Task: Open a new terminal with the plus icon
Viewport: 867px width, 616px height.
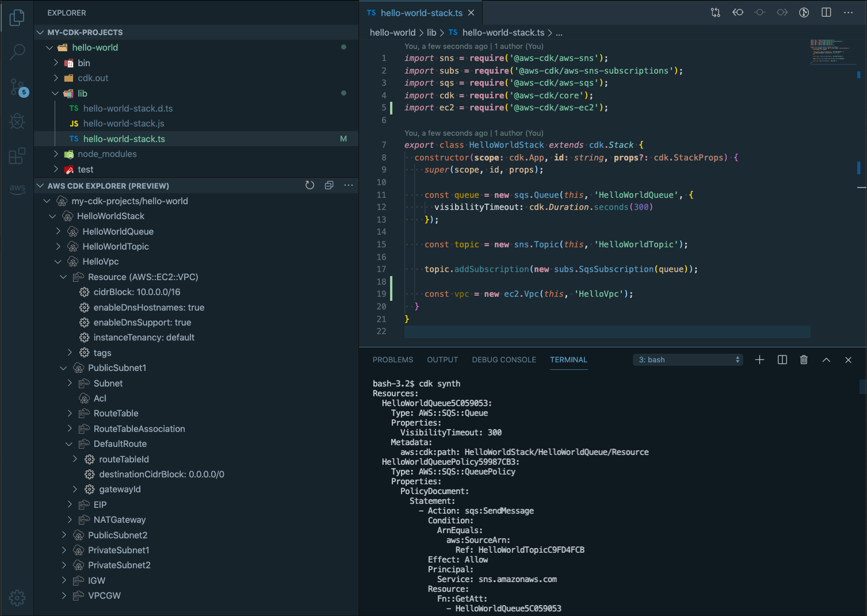Action: 759,359
